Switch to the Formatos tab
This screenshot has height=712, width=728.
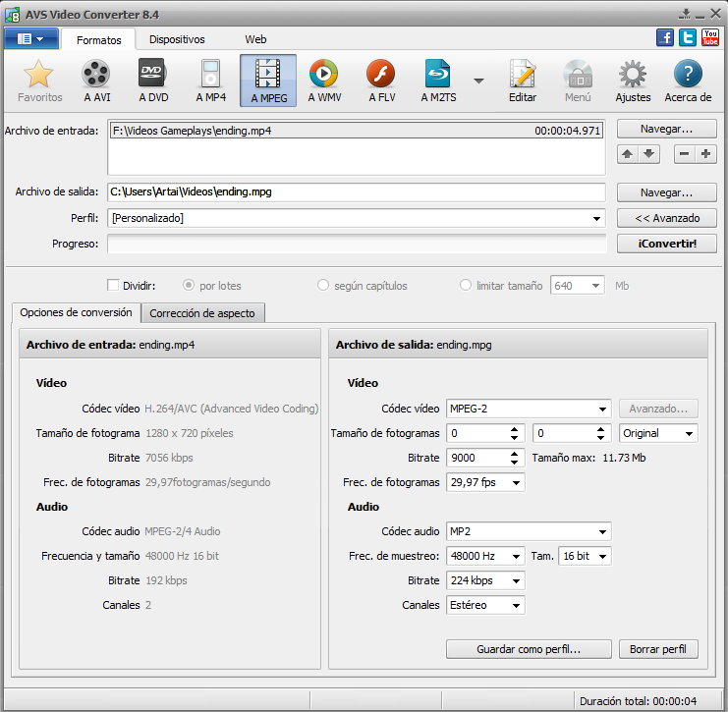pyautogui.click(x=98, y=40)
